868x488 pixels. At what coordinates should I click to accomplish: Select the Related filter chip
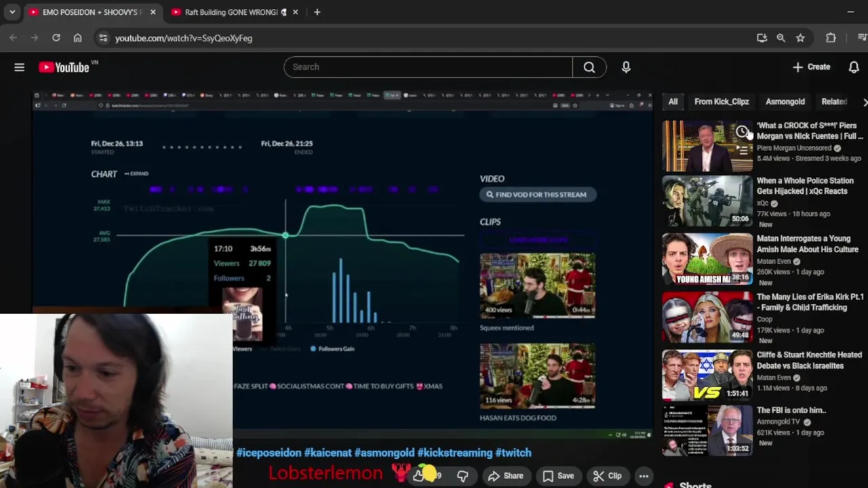tap(834, 102)
